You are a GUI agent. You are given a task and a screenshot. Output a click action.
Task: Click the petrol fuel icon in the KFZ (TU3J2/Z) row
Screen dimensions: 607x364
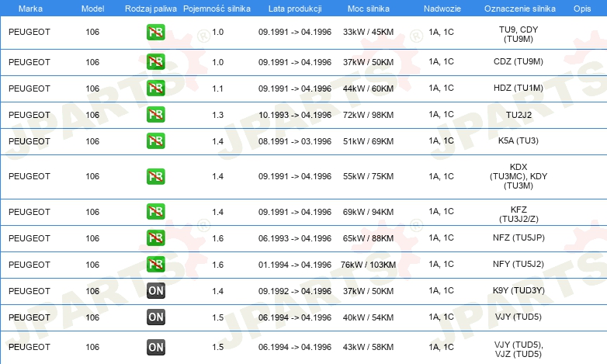coord(155,211)
